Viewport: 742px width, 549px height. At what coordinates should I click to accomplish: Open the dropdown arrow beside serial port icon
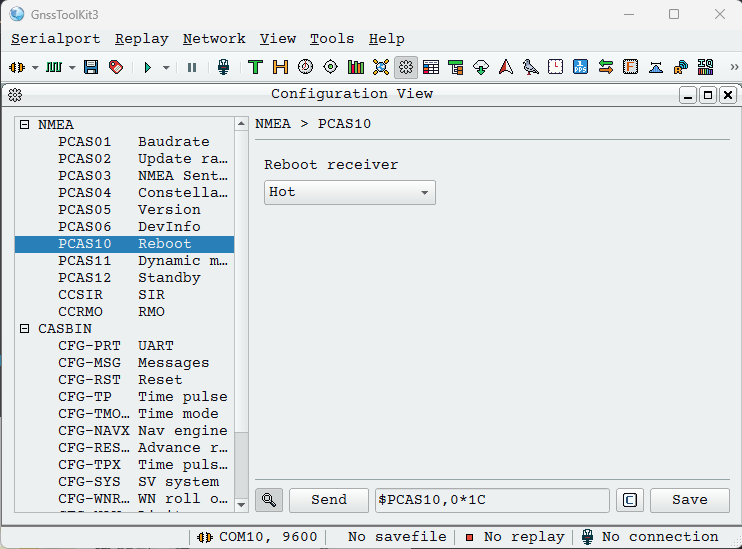pos(35,67)
